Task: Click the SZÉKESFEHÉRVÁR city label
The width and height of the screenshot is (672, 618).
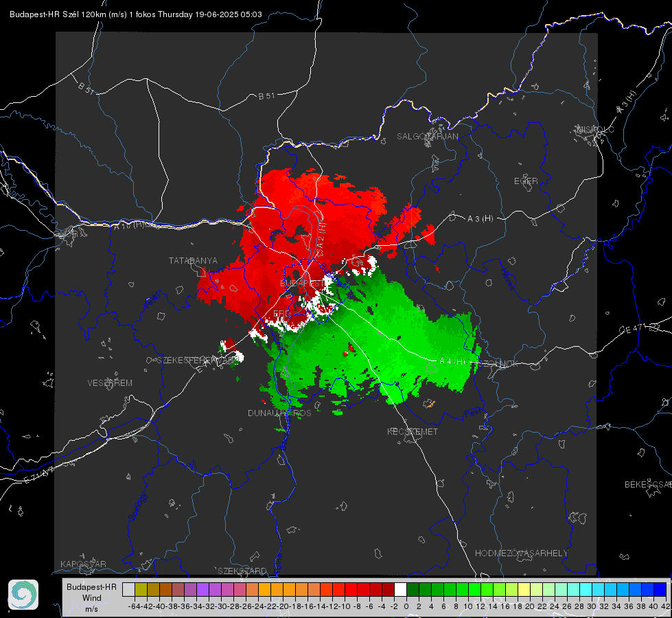Action: click(x=196, y=360)
